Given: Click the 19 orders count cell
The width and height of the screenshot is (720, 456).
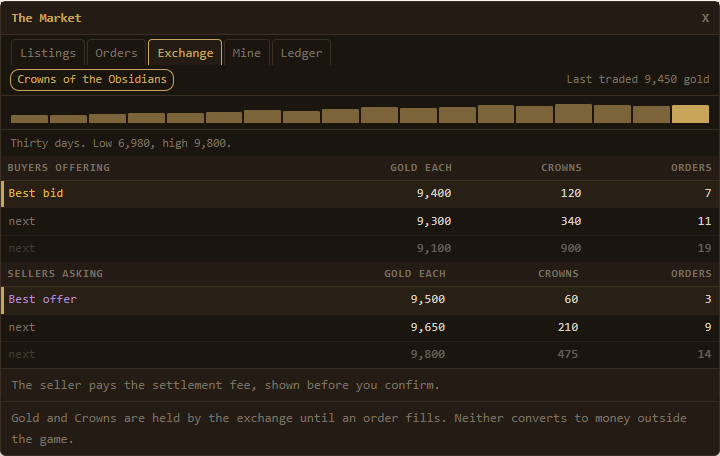Looking at the screenshot, I should point(704,248).
